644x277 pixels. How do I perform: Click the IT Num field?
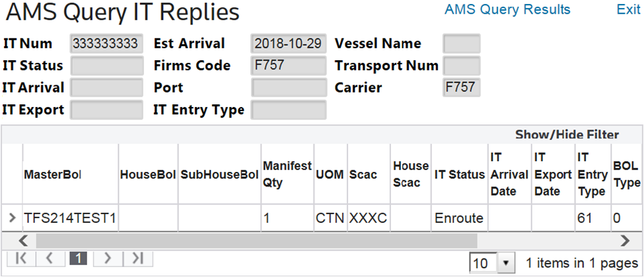(x=106, y=44)
